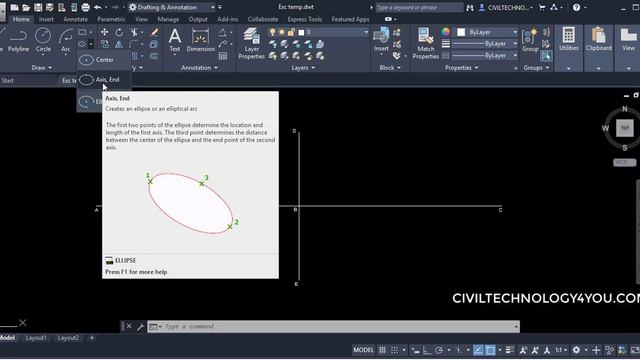This screenshot has width=640, height=360.
Task: Expand the Properties panel title
Action: (x=461, y=68)
